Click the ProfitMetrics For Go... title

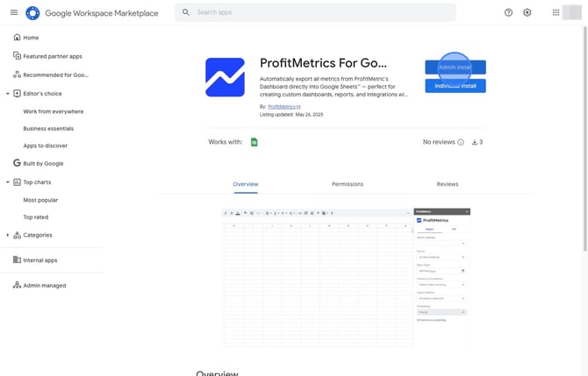pyautogui.click(x=323, y=63)
